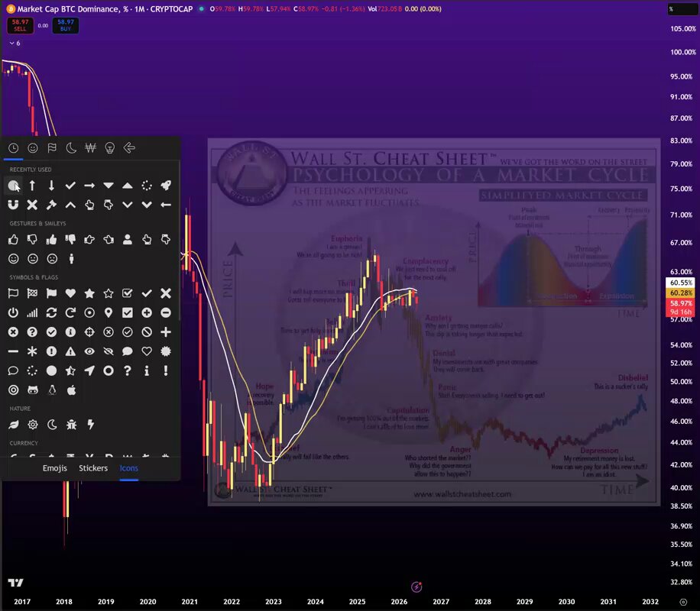This screenshot has width=700, height=611.
Task: Open the percent scale mode button
Action: (x=682, y=9)
